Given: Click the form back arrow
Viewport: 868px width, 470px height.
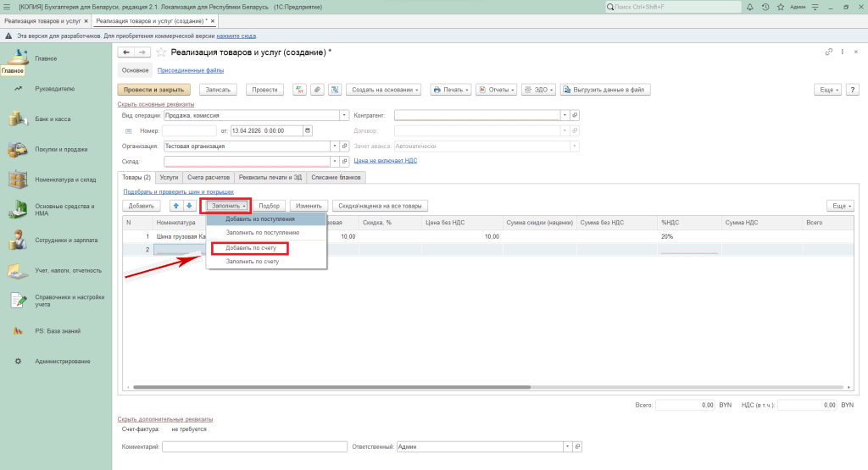Looking at the screenshot, I should (x=127, y=53).
